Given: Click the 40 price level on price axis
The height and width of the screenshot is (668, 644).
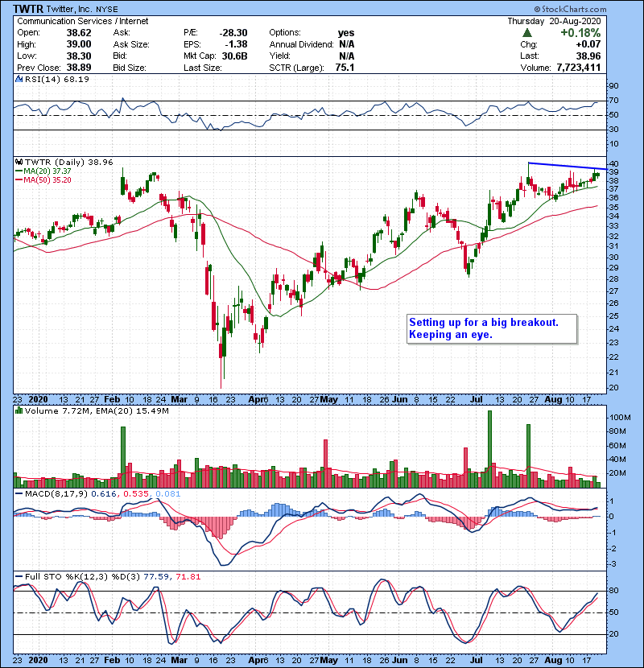Looking at the screenshot, I should [x=613, y=164].
